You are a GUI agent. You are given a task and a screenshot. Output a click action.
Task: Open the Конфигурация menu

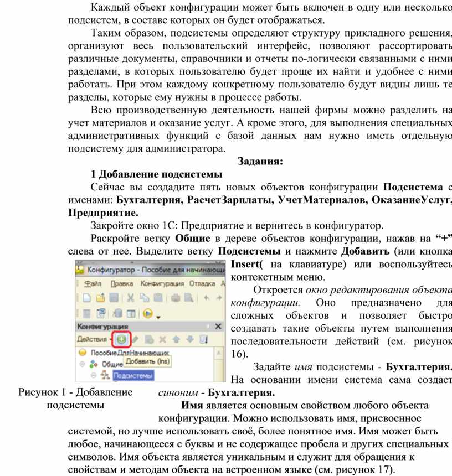pos(162,283)
